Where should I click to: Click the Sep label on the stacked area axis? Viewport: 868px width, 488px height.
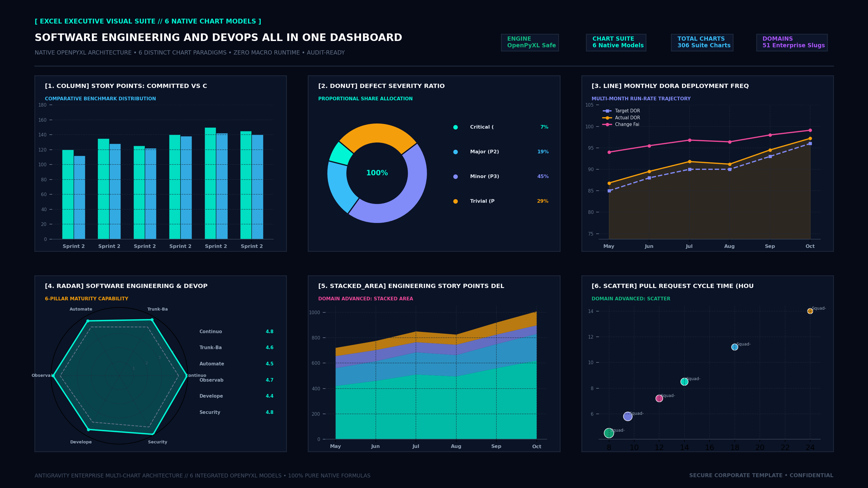click(x=496, y=446)
